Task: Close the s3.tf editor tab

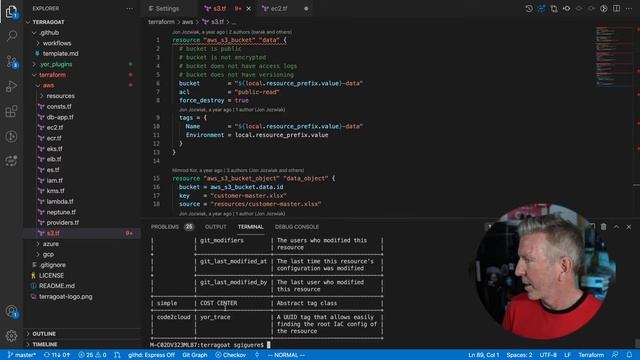Action: [x=249, y=9]
